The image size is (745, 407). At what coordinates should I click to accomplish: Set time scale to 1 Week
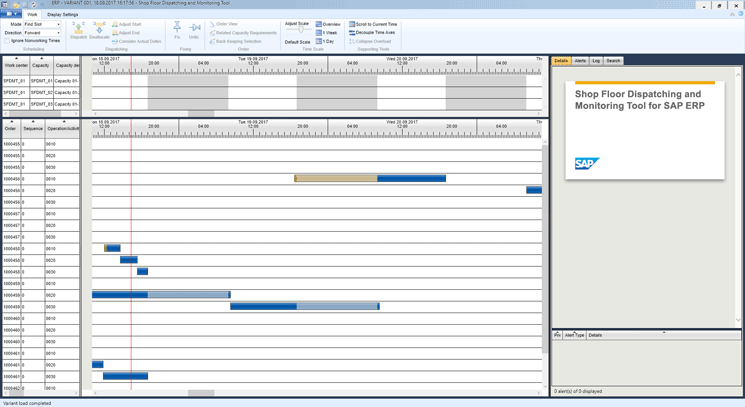pyautogui.click(x=328, y=33)
